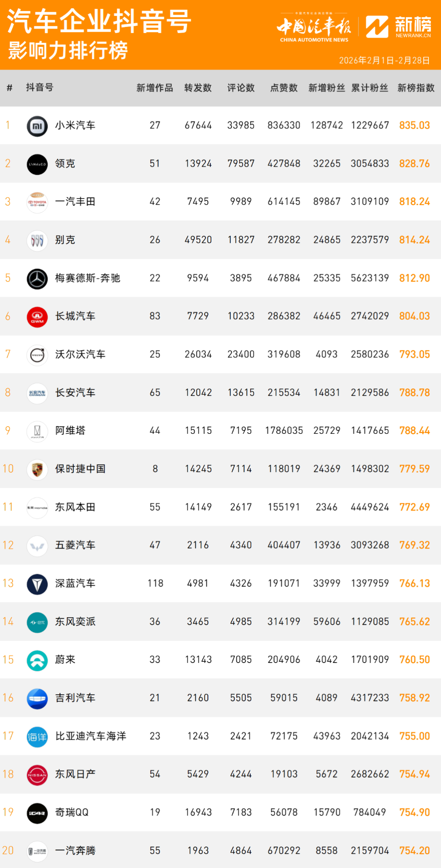Viewport: 441px width, 868px height.
Task: Click the NIO 蔚来 logo icon
Action: [37, 660]
